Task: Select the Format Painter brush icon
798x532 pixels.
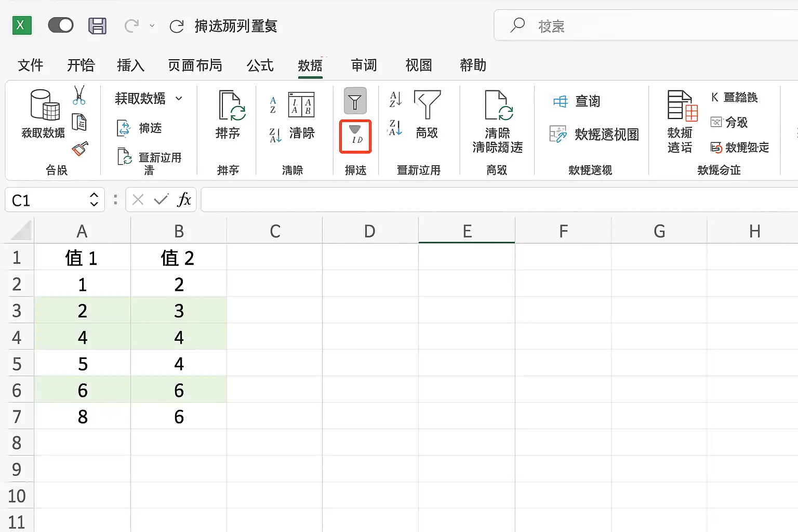Action: 80,149
